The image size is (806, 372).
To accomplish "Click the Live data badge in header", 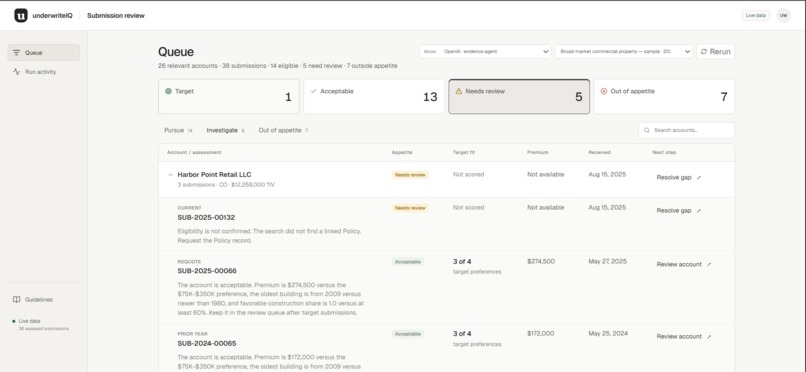I will [756, 15].
